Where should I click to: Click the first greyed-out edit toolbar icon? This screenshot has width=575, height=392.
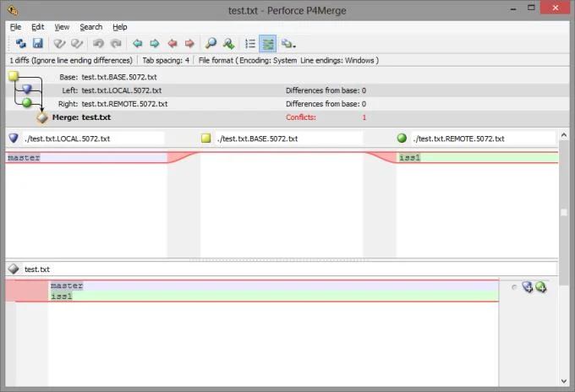pyautogui.click(x=59, y=44)
